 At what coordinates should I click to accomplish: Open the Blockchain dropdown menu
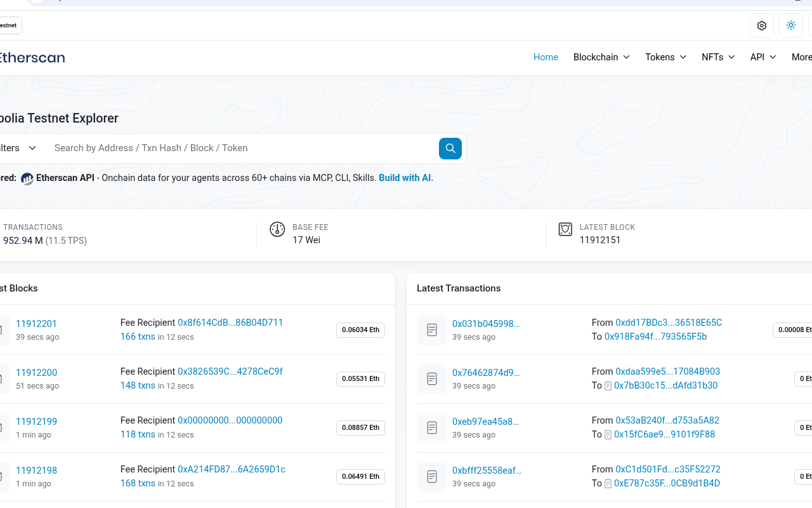pos(601,57)
